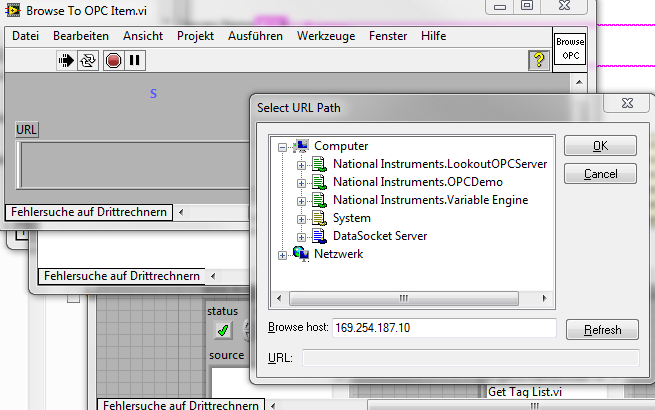Click the red Abort Execution button

click(113, 61)
